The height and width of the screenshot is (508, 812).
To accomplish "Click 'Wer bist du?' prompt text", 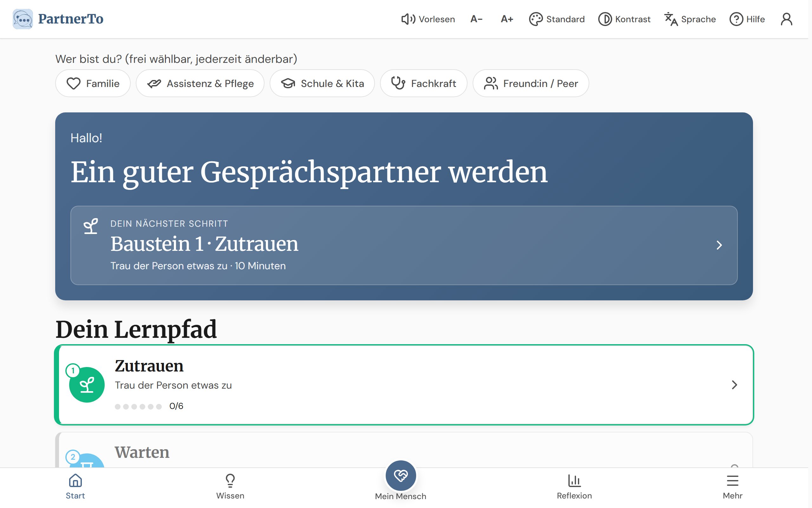I will (x=176, y=59).
